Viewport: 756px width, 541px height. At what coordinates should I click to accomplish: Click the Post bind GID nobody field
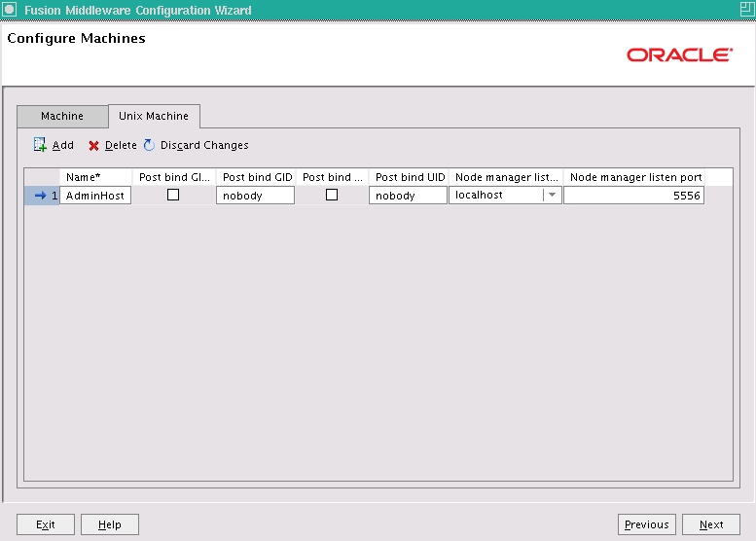[256, 196]
